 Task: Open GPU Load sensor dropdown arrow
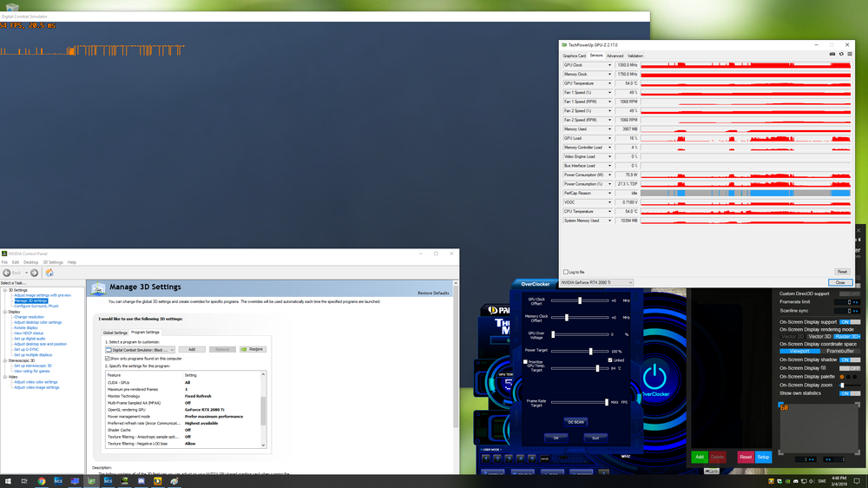609,138
